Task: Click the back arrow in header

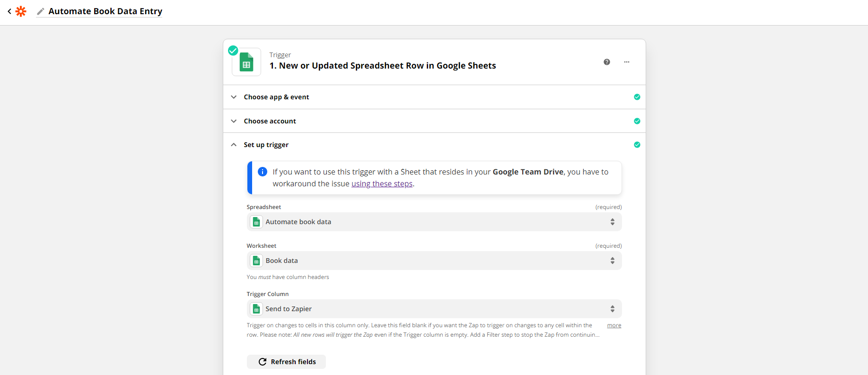Action: (x=9, y=11)
